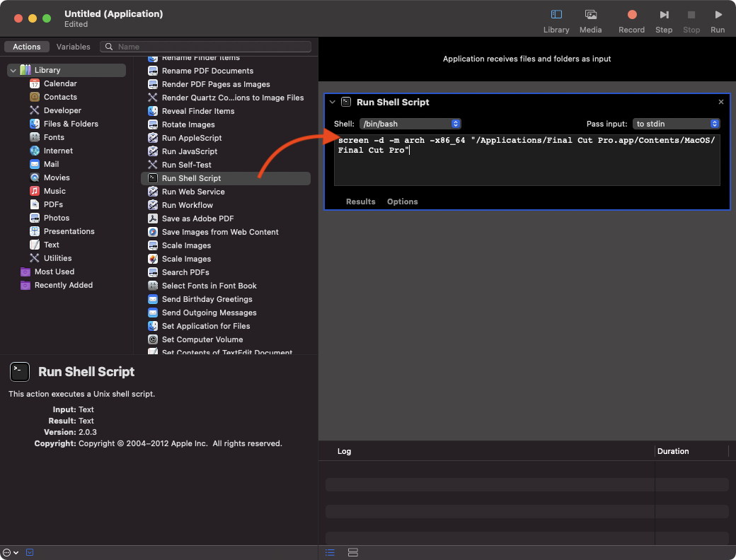The image size is (736, 560).
Task: Select the Mail library category
Action: [x=51, y=164]
